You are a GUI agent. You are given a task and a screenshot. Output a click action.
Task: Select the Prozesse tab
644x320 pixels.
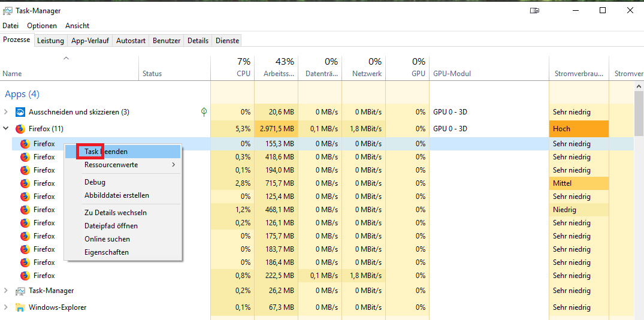[x=16, y=40]
